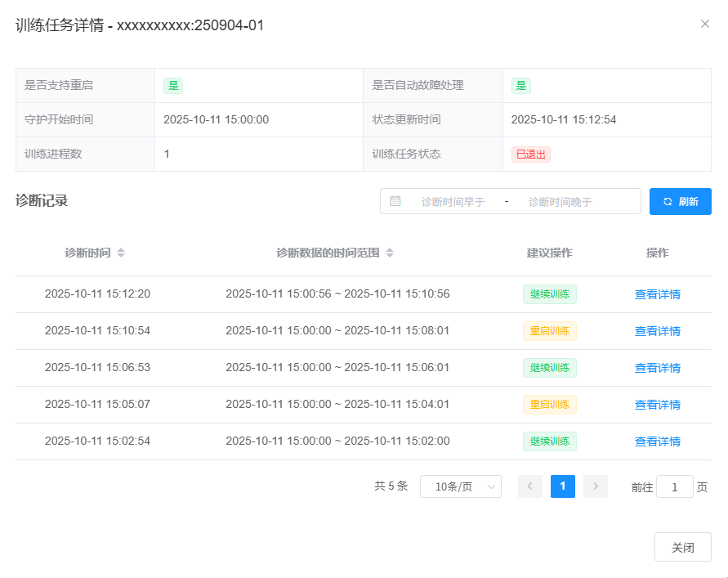
Task: Open 查看详情 for the 15:02:54 record
Action: pos(657,441)
